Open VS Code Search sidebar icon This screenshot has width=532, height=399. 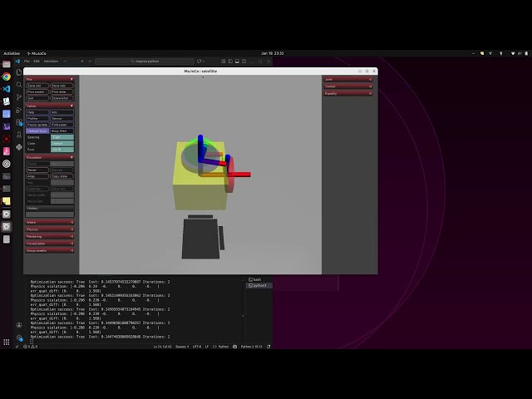tap(19, 85)
